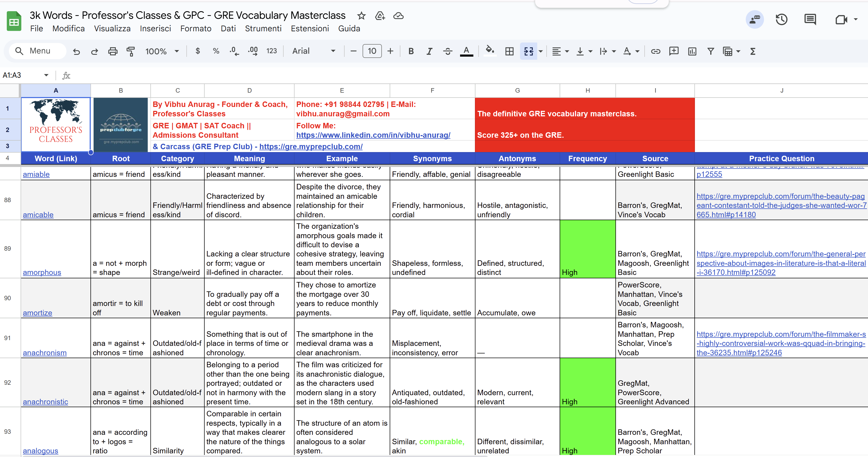Click Functions sigma icon

(753, 51)
